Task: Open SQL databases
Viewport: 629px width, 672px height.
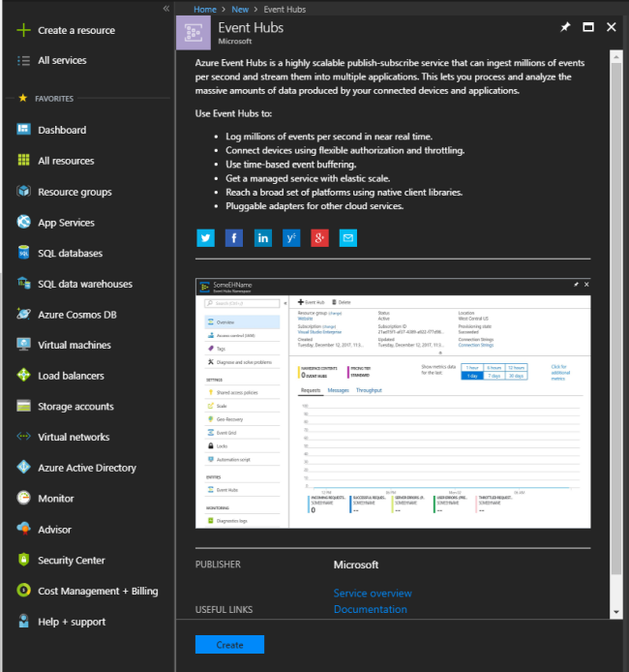Action: (60, 253)
